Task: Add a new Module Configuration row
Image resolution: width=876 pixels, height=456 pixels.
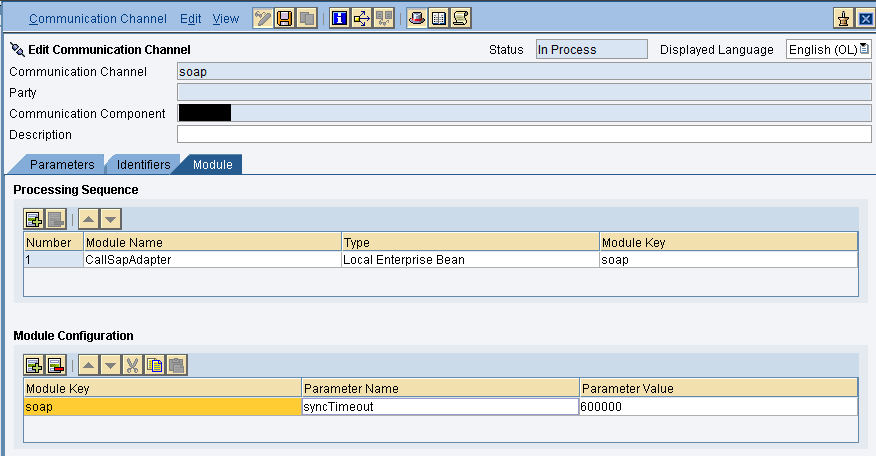Action: click(35, 366)
